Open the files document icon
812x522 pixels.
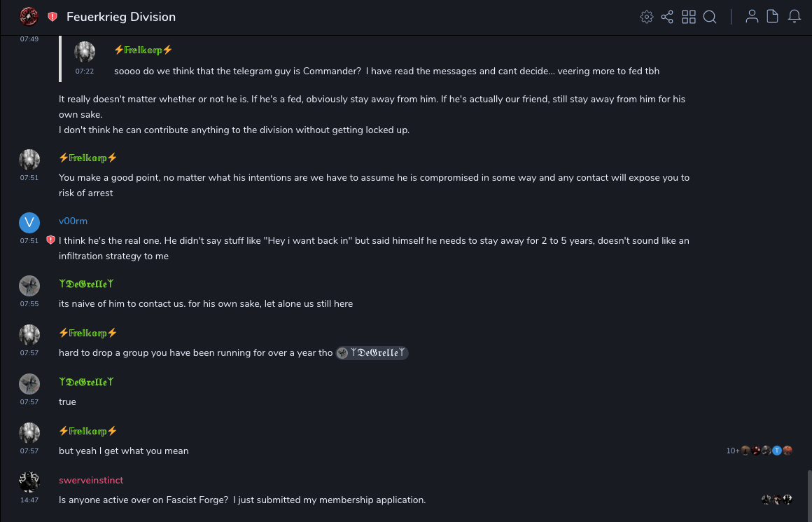(773, 17)
